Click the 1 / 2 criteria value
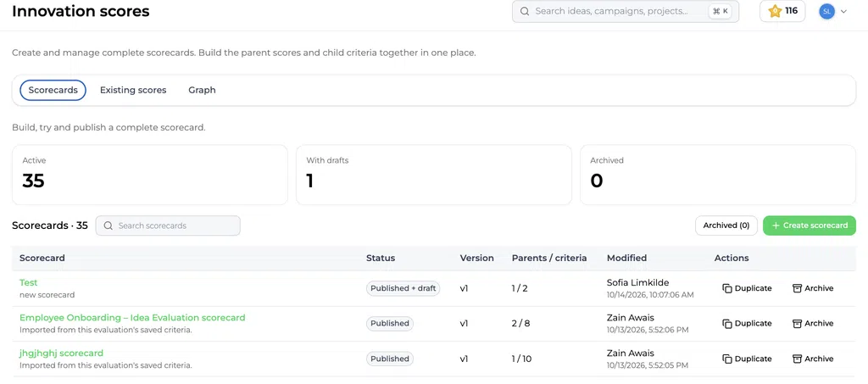 520,288
